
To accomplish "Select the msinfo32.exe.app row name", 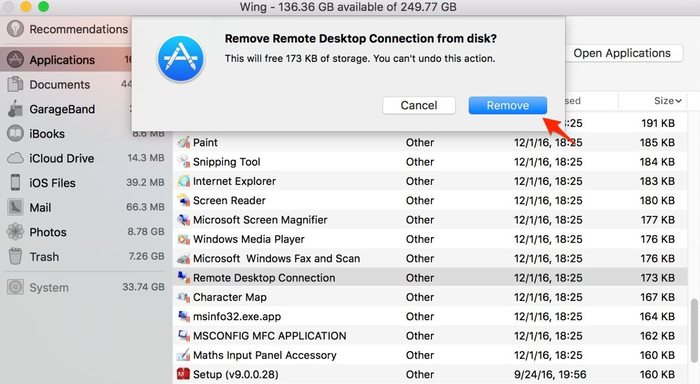I will pyautogui.click(x=237, y=317).
